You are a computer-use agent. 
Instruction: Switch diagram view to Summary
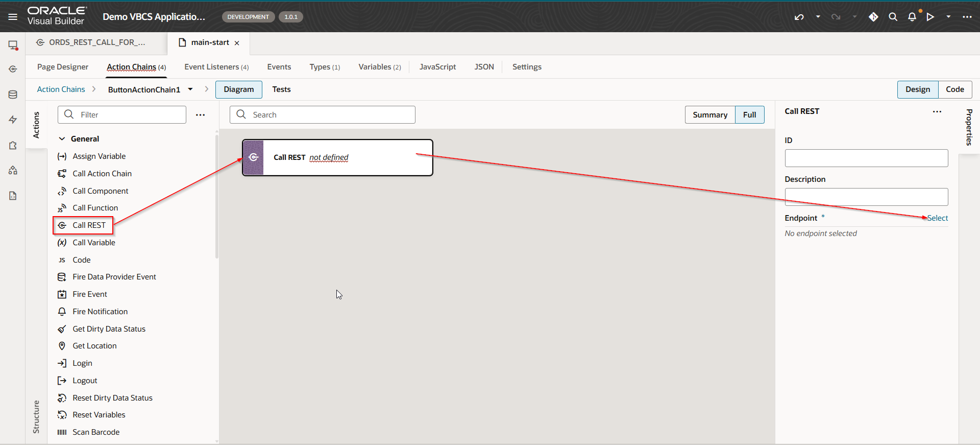(x=709, y=115)
